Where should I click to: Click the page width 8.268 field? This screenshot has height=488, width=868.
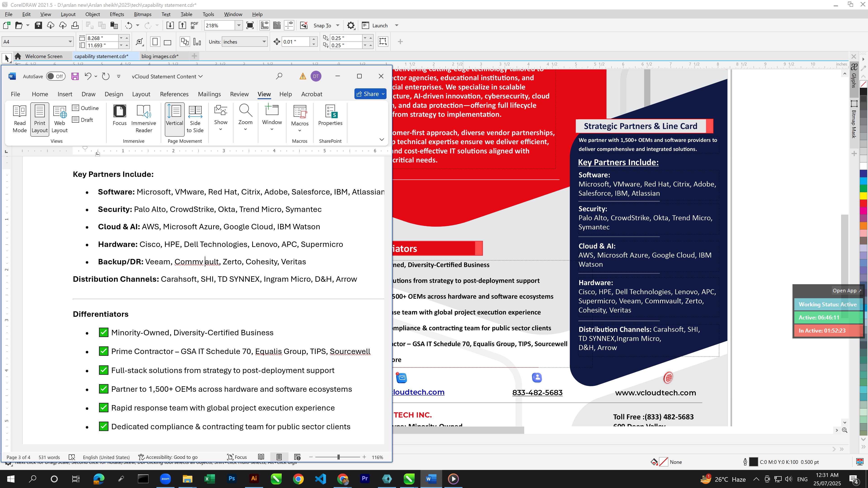pos(102,38)
